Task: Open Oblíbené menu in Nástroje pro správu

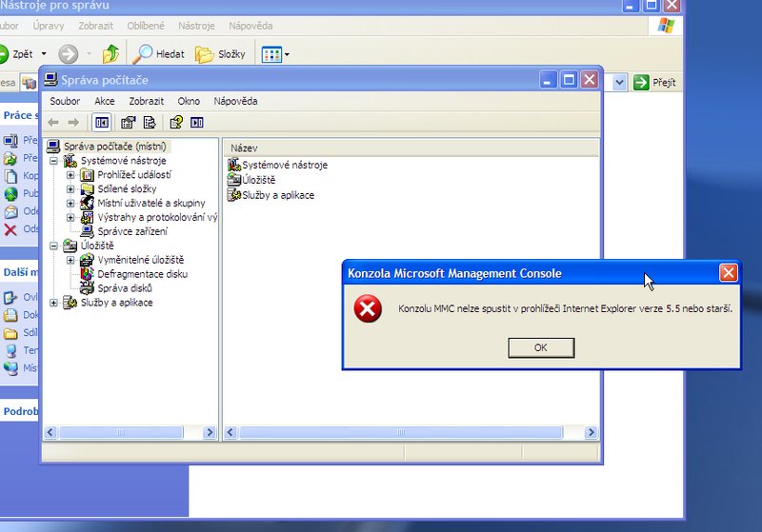Action: pos(146,26)
